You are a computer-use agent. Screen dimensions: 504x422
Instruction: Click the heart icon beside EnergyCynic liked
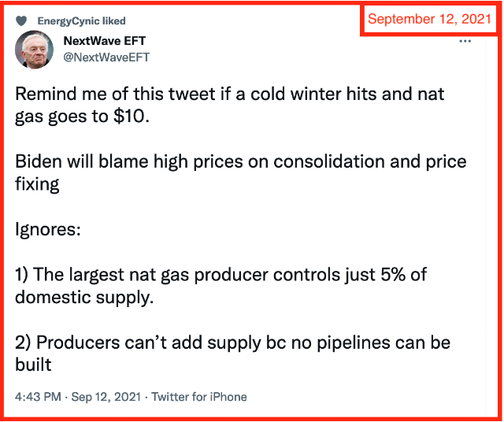21,21
